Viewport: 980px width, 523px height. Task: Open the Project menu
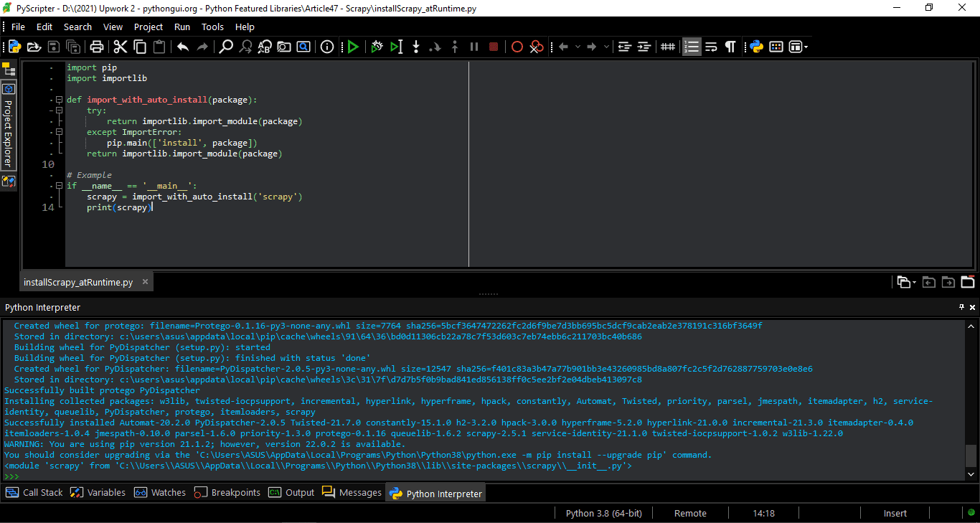tap(149, 27)
